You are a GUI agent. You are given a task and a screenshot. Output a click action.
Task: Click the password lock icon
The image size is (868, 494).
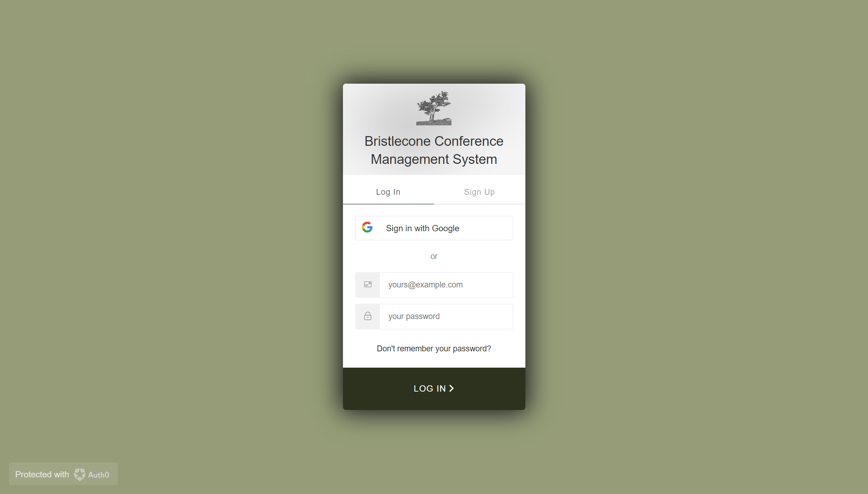(368, 316)
